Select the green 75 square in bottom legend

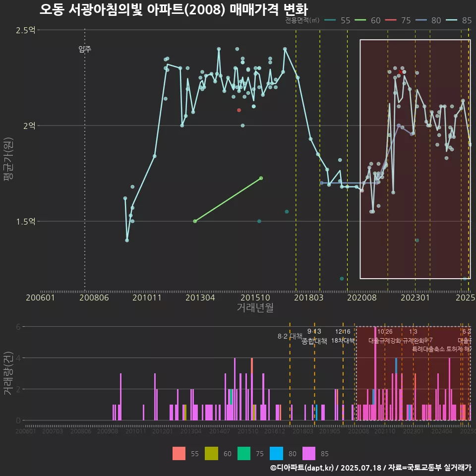[x=244, y=454]
